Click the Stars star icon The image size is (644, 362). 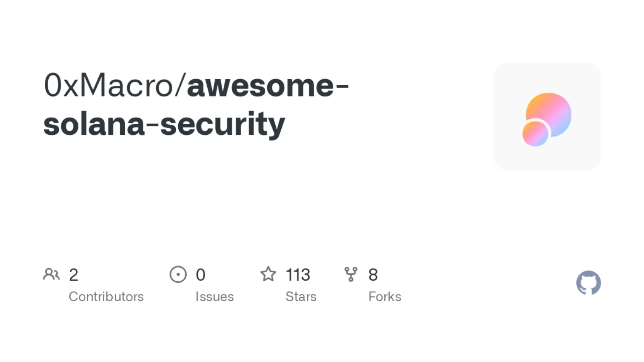point(268,274)
